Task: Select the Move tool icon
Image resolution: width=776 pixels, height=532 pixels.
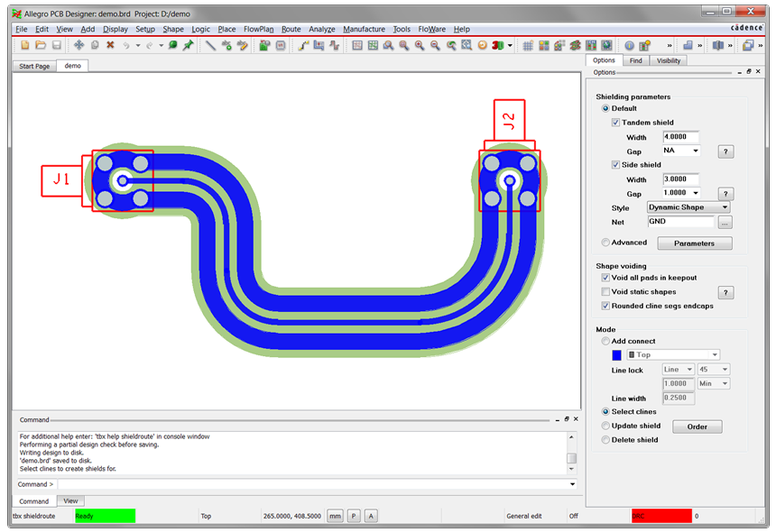Action: coord(79,45)
